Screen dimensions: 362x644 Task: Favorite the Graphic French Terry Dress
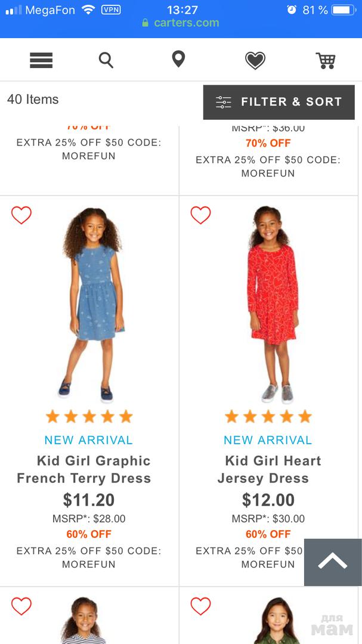(x=21, y=215)
